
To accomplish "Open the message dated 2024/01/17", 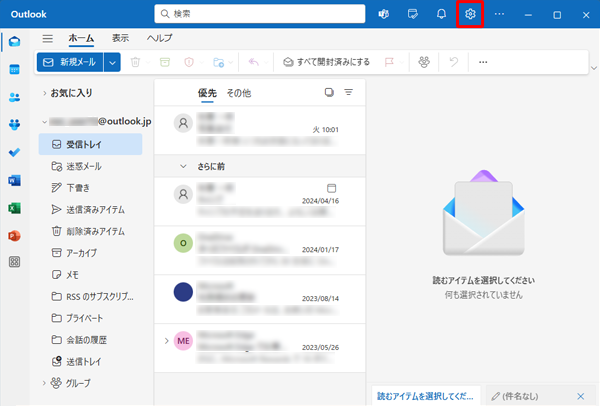I will click(x=260, y=250).
